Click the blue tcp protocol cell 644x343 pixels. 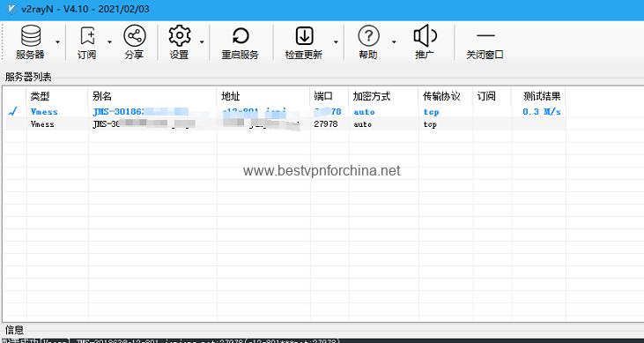[432, 112]
